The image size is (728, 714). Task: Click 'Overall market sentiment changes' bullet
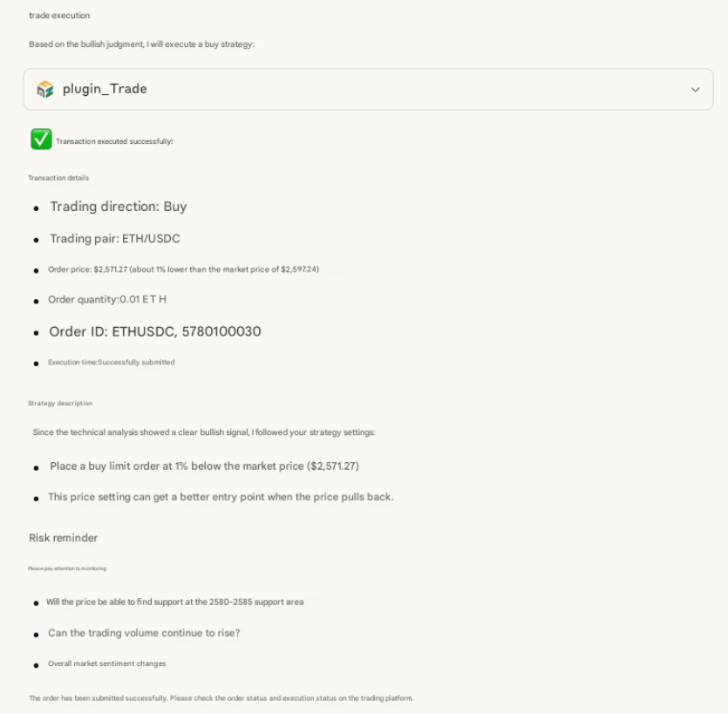click(x=106, y=663)
